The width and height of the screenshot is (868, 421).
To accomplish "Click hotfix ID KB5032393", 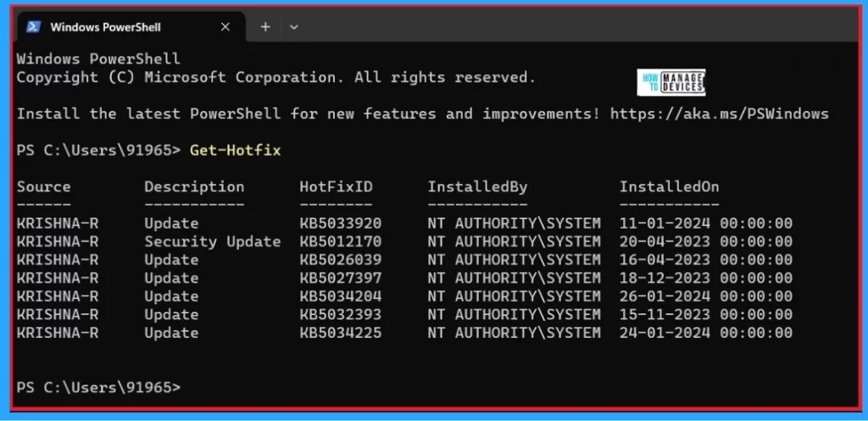I will tap(341, 315).
